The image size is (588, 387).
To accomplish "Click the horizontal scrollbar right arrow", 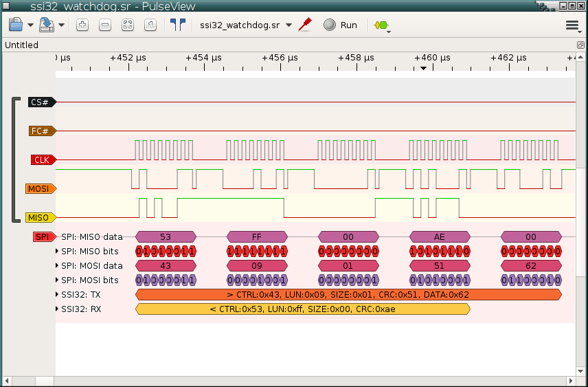I will 571,381.
